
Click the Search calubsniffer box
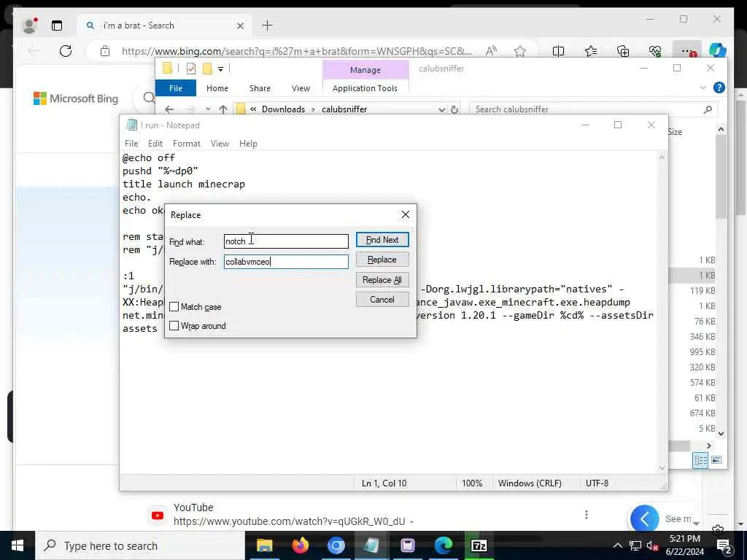coord(587,109)
